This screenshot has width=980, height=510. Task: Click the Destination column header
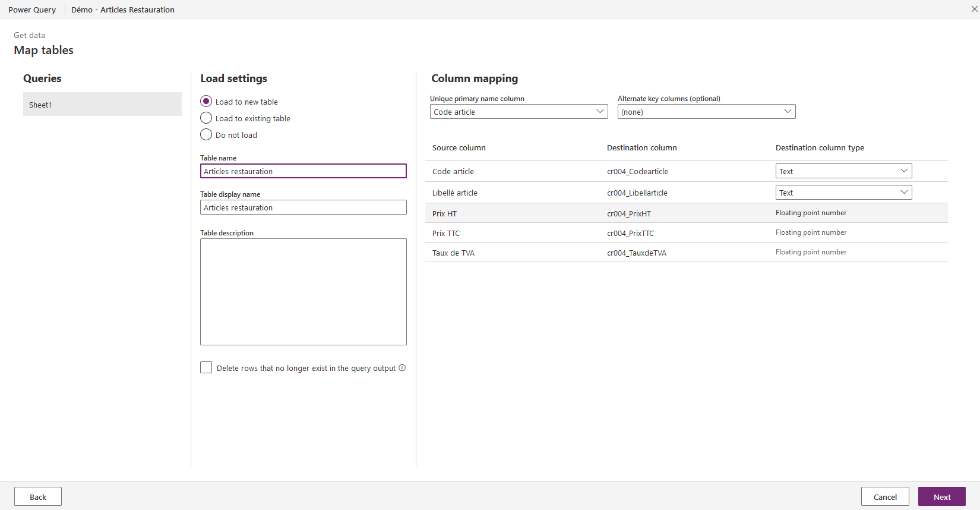tap(642, 148)
